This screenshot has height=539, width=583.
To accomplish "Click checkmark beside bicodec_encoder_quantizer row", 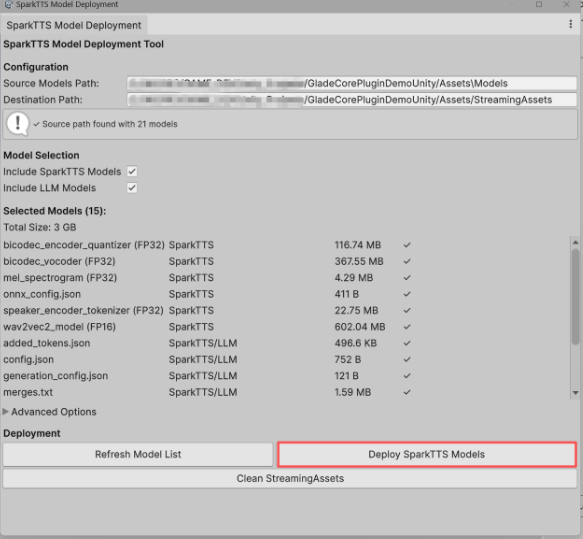I will (407, 245).
